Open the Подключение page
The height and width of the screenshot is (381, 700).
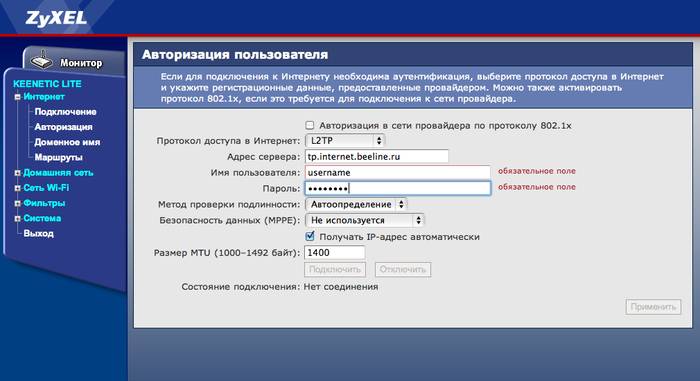coord(65,112)
